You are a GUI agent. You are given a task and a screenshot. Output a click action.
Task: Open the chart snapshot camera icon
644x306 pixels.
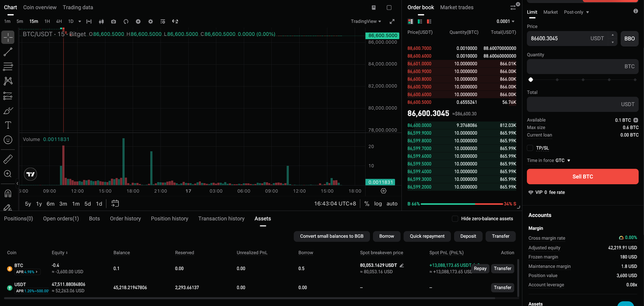113,22
